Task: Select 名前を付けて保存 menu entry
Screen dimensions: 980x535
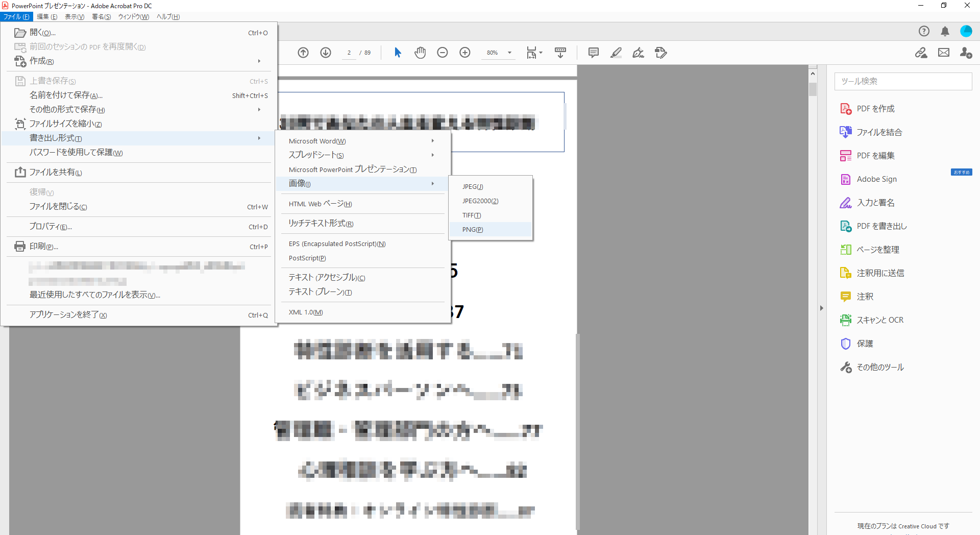Action: [139, 95]
